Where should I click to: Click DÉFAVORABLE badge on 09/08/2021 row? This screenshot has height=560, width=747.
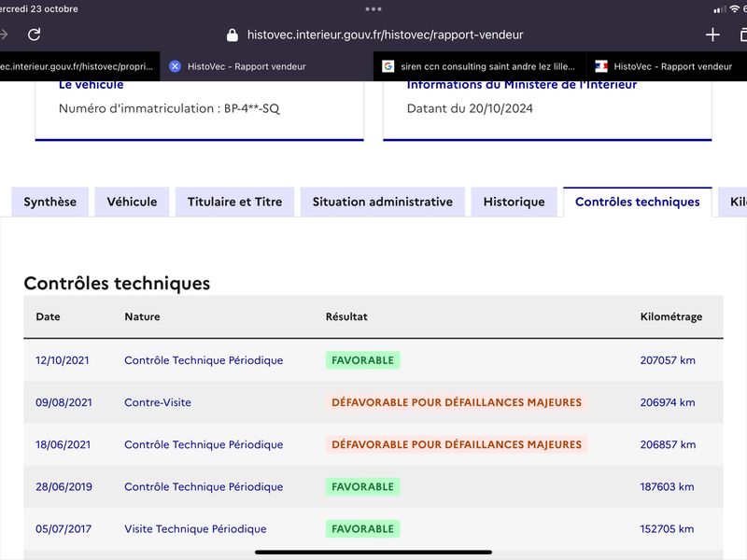click(457, 402)
